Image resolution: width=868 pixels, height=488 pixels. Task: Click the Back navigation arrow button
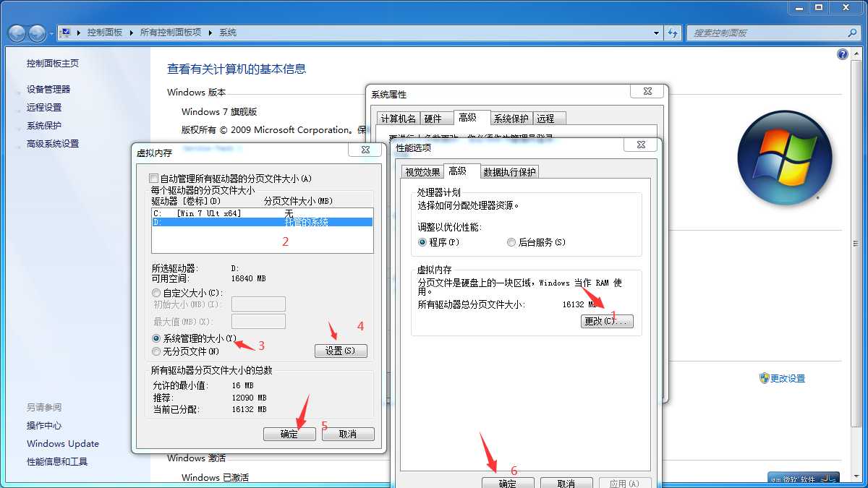tap(17, 33)
